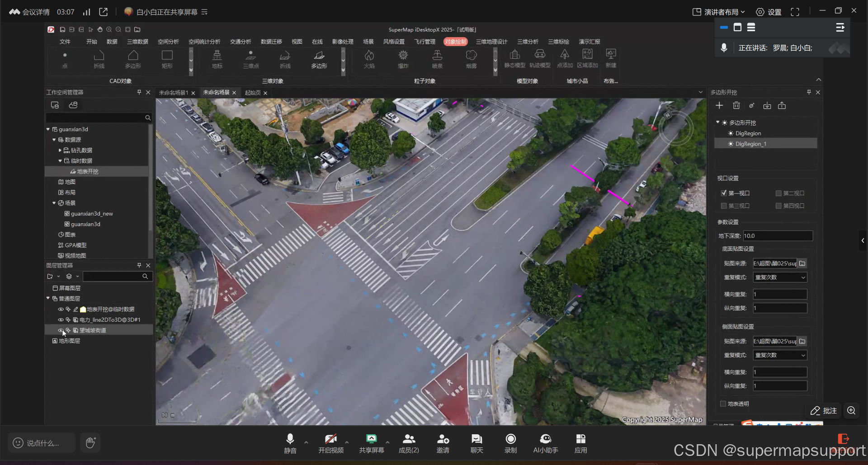This screenshot has width=868, height=465.
Task: Open the 三维数据 ribbon tab
Action: [x=137, y=42]
